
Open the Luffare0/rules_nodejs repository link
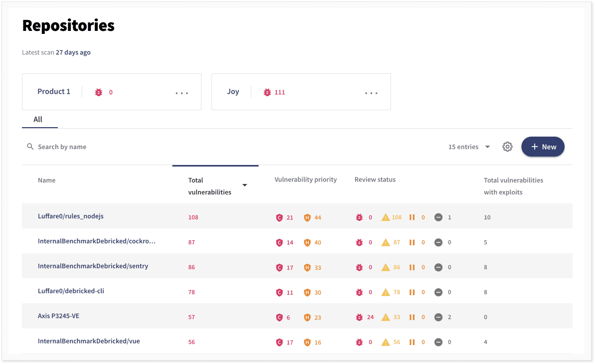tap(70, 216)
